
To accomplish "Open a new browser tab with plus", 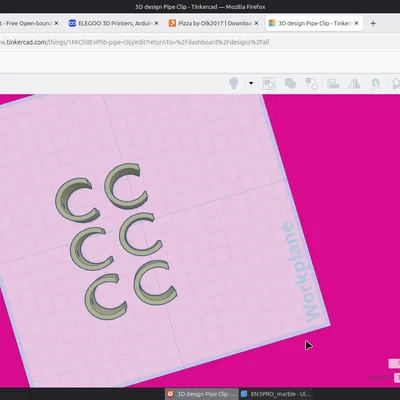I will click(x=373, y=23).
